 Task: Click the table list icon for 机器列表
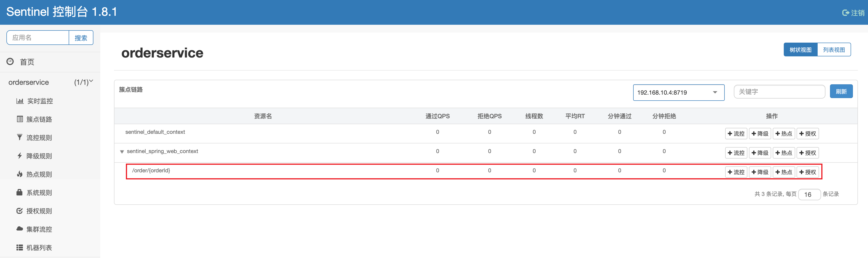tap(19, 247)
